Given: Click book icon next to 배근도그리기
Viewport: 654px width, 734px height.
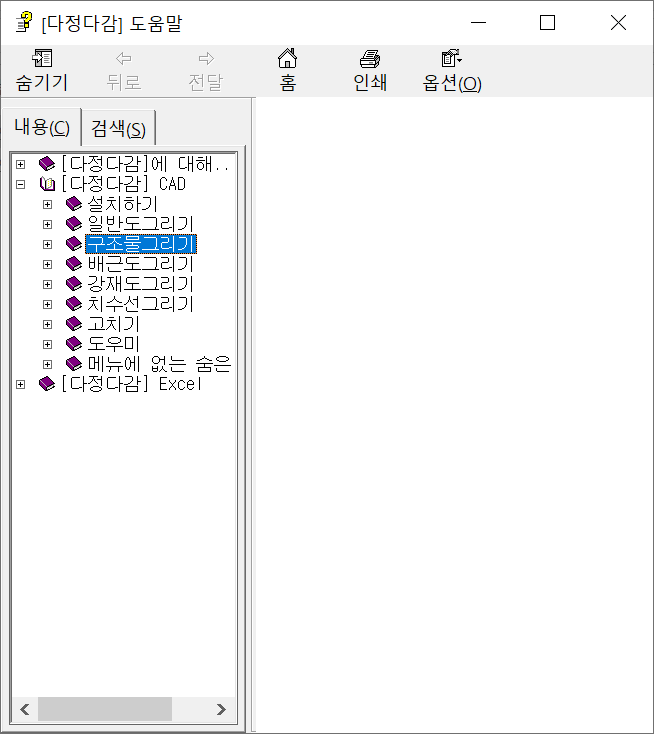Looking at the screenshot, I should (x=74, y=264).
